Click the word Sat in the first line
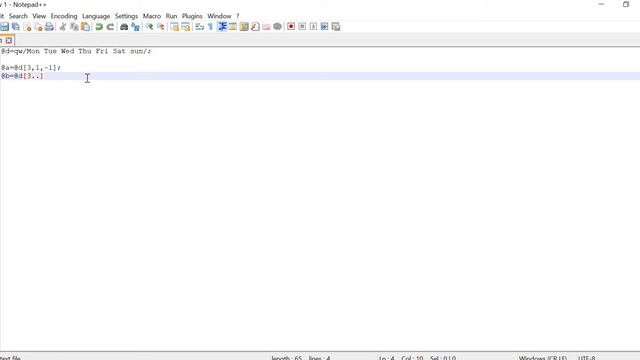Image resolution: width=640 pixels, height=360 pixels. 119,51
